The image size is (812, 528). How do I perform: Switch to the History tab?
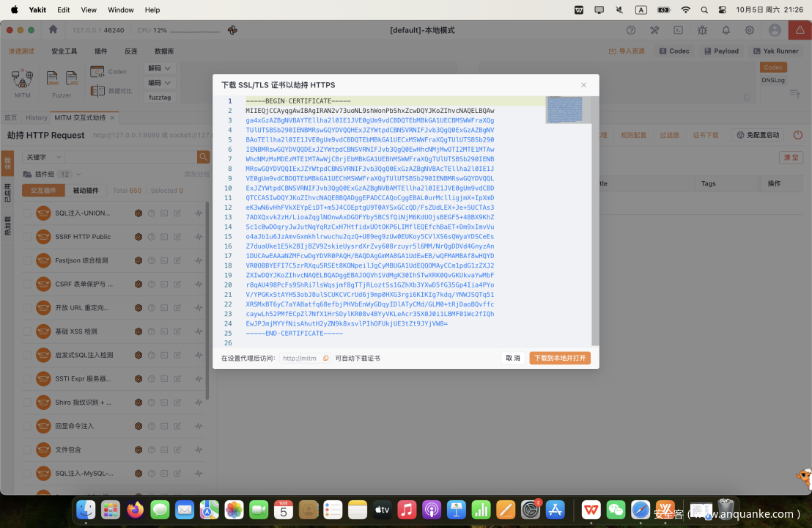tap(36, 117)
